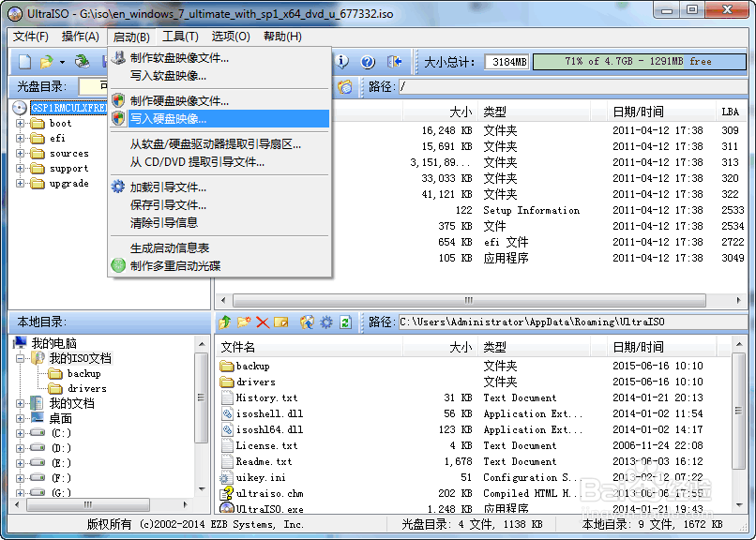
Task: Click the rename icon in local toolbar
Action: (x=281, y=322)
